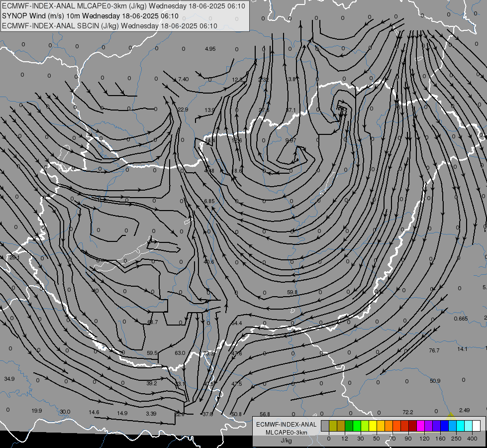Choose the bright green legend swatch
Screen dimensions: 487x448
pyautogui.click(x=357, y=426)
